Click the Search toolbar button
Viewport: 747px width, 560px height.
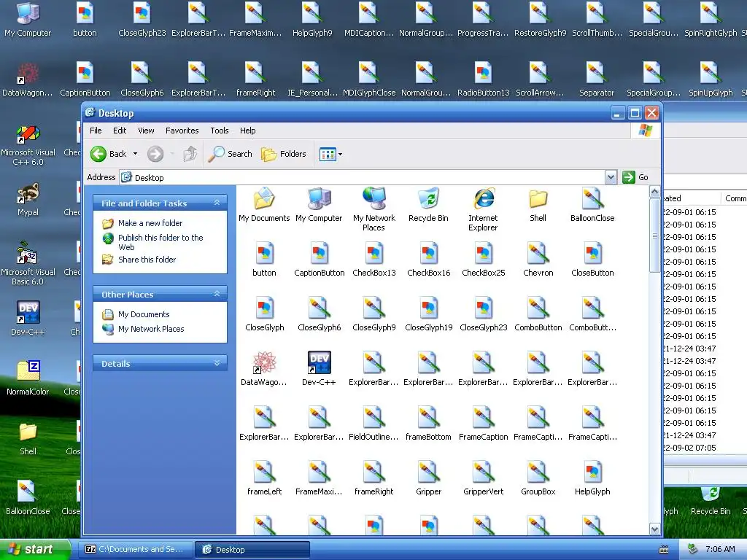[231, 154]
